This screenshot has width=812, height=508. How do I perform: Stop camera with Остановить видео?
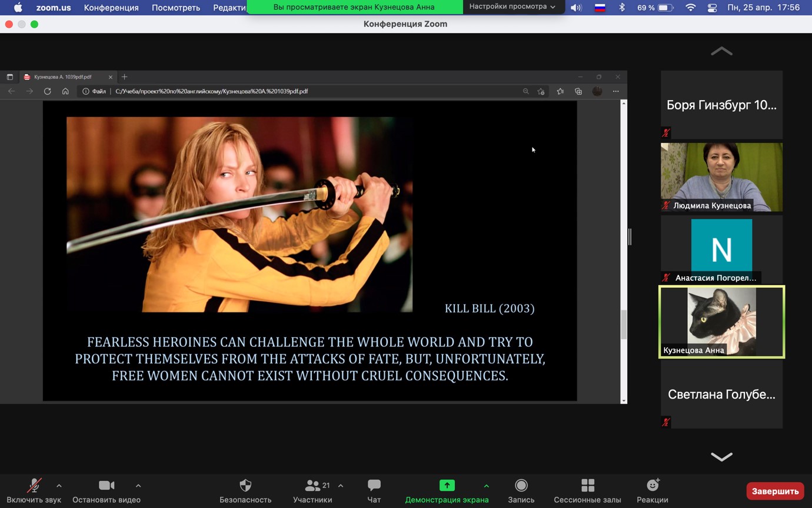(107, 491)
